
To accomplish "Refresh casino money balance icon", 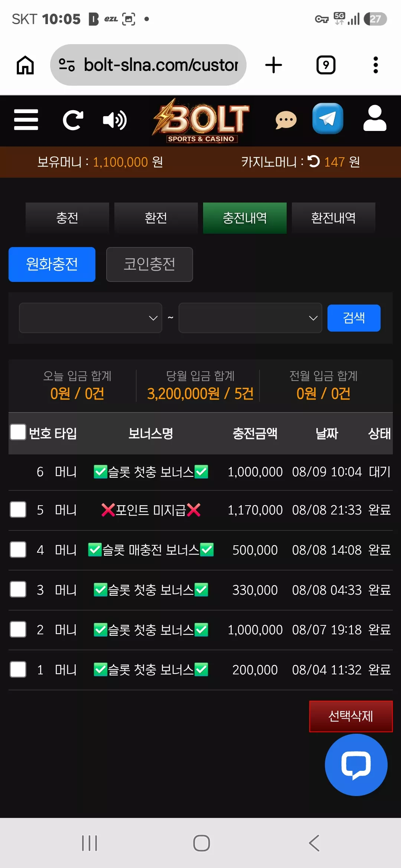I will [314, 161].
